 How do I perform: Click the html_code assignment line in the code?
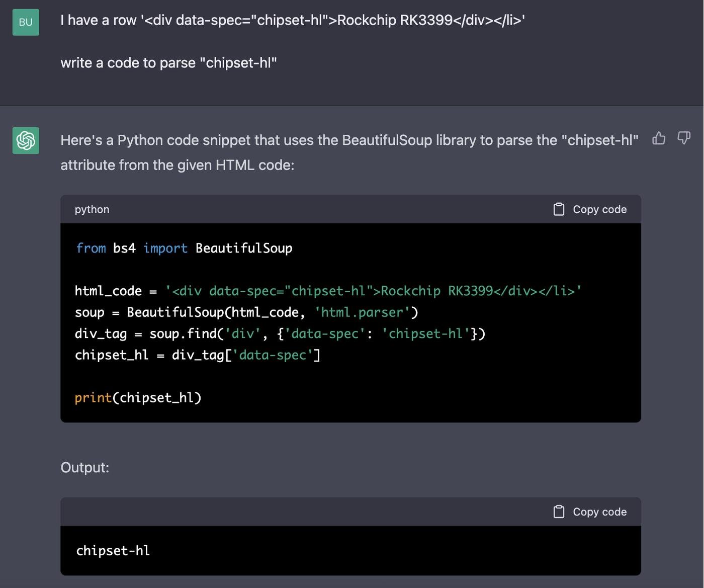[328, 291]
